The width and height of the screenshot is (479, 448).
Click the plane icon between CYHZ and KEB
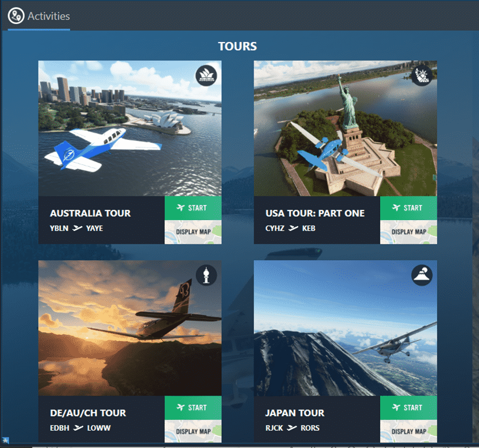tap(293, 228)
